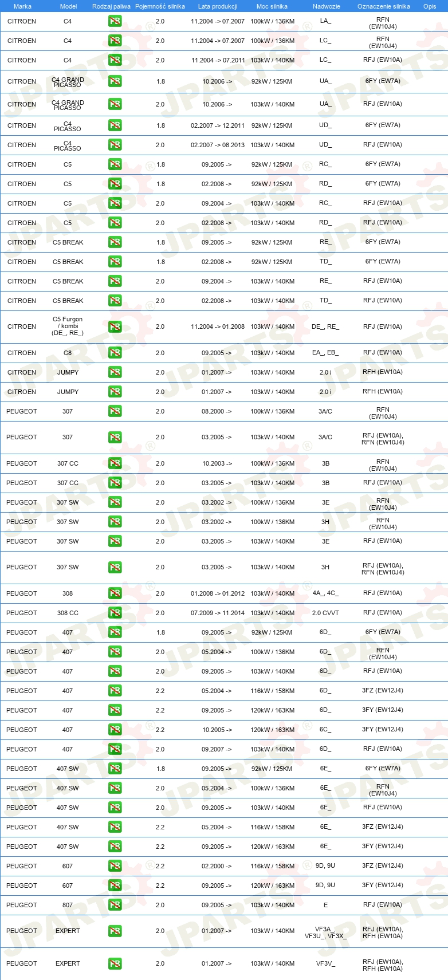The image size is (448, 980).
Task: Select the date cell '02.2000 ->'
Action: click(217, 866)
